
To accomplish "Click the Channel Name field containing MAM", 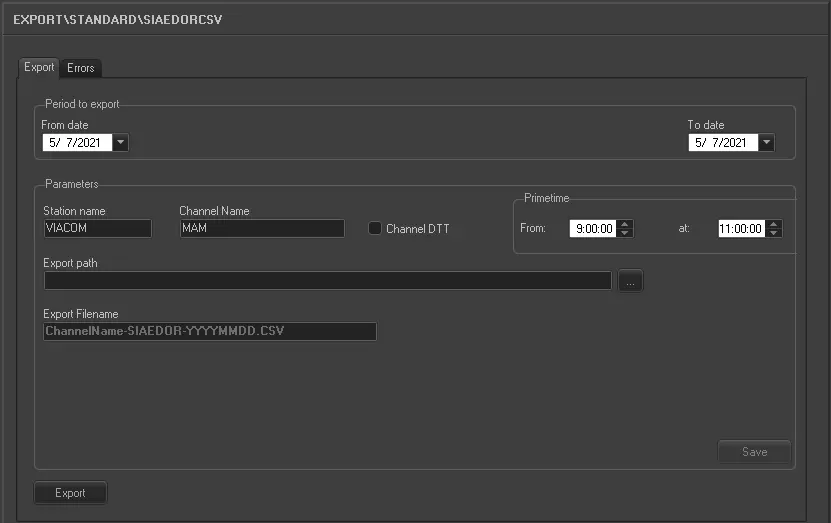I will click(261, 228).
